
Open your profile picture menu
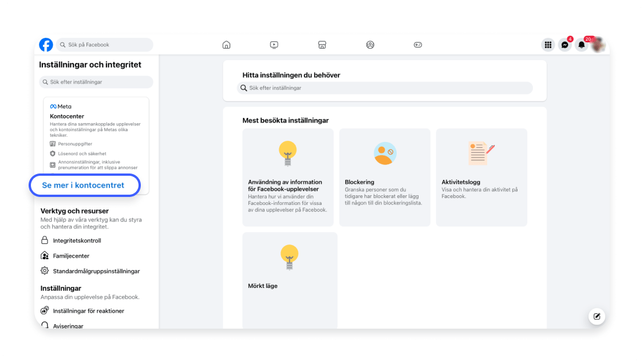[598, 44]
